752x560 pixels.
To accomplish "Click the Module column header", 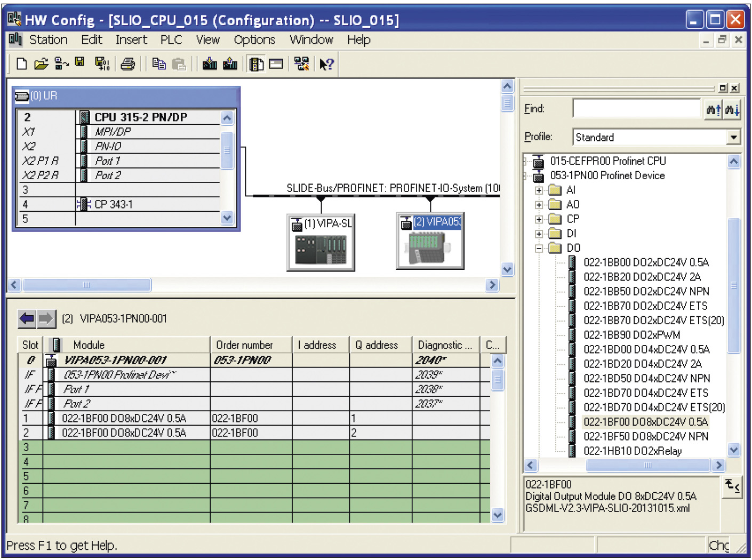I will (x=127, y=345).
